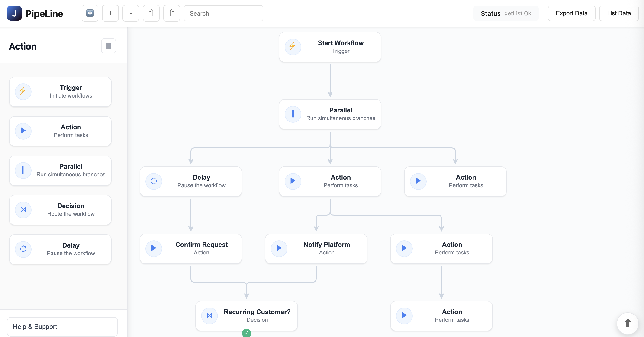
Task: Click the scroll-to-top arrow button
Action: point(628,323)
